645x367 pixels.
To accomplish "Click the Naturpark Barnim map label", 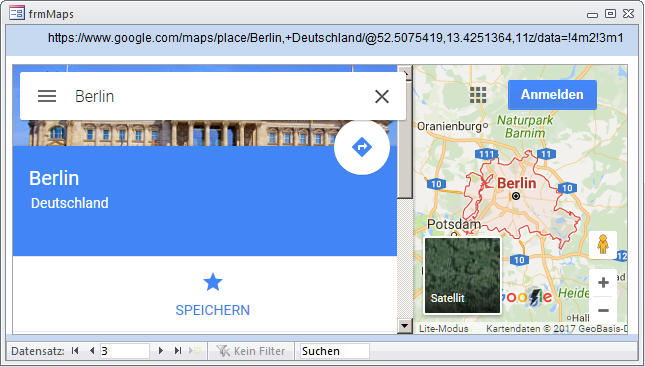I will [525, 126].
